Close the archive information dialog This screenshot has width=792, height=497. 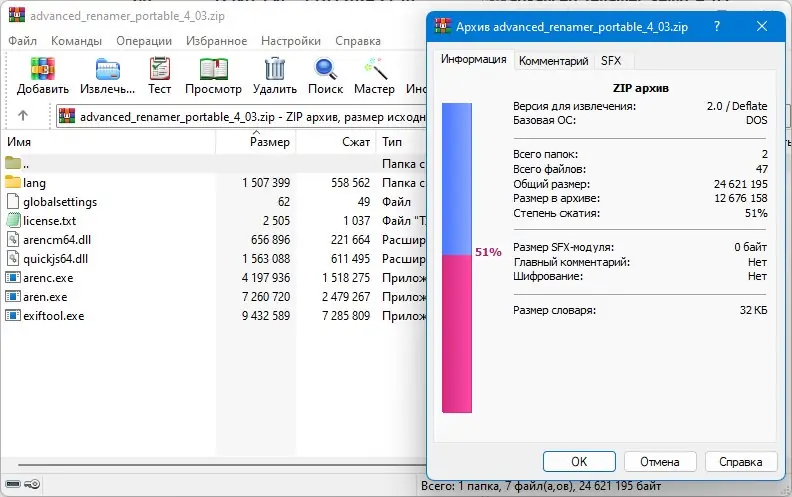tap(762, 26)
